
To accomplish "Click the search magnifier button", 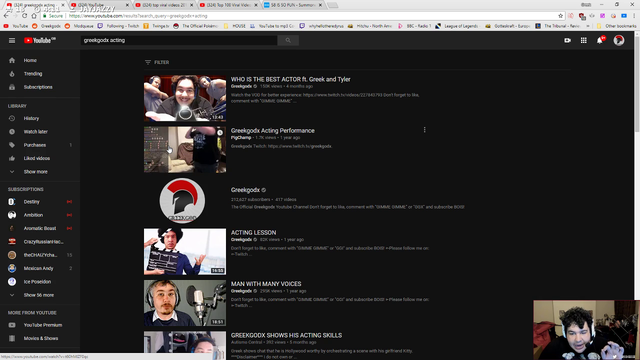I will pyautogui.click(x=288, y=40).
